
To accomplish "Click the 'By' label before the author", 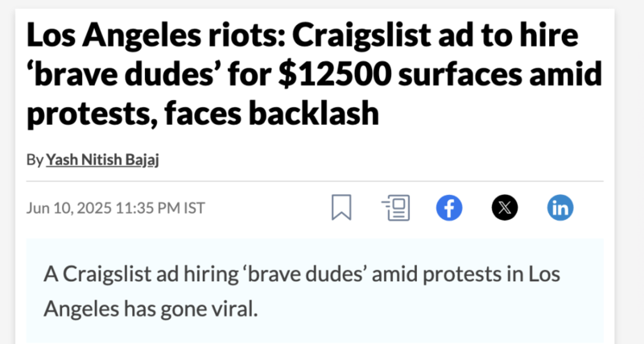I will [35, 160].
